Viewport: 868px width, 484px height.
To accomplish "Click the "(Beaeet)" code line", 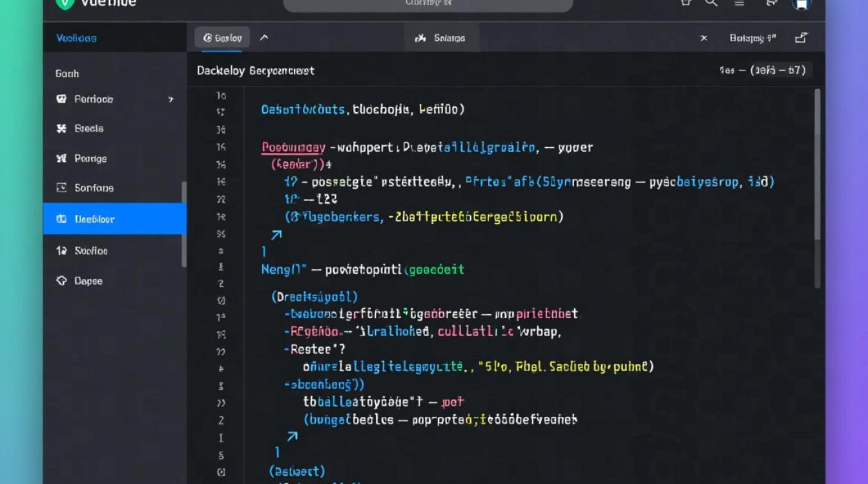I will click(297, 471).
